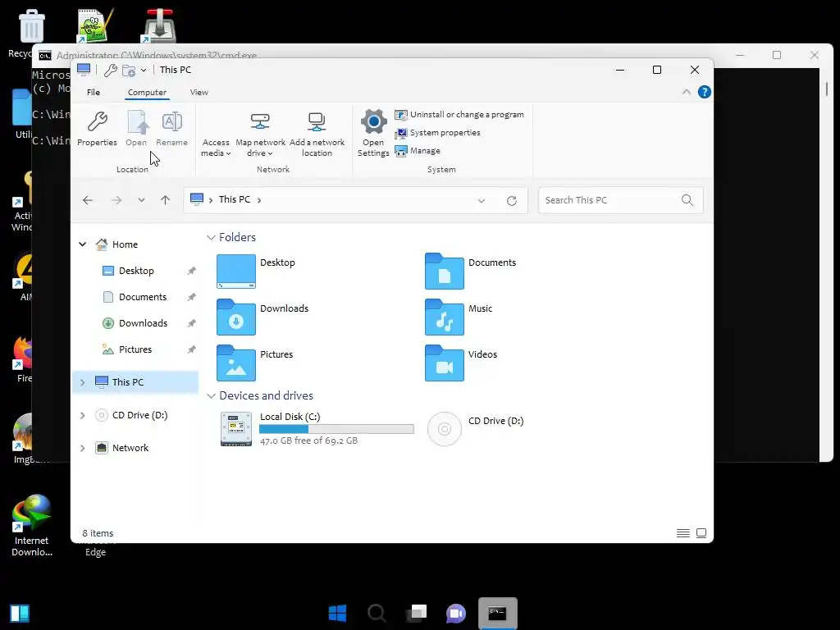840x630 pixels.
Task: Select the Music folder icon
Action: tap(444, 317)
